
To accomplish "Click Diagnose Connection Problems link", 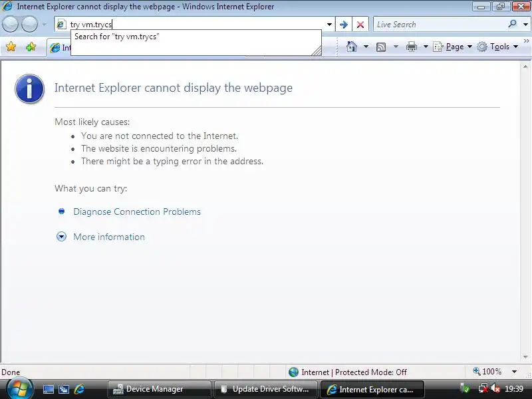I will click(137, 211).
